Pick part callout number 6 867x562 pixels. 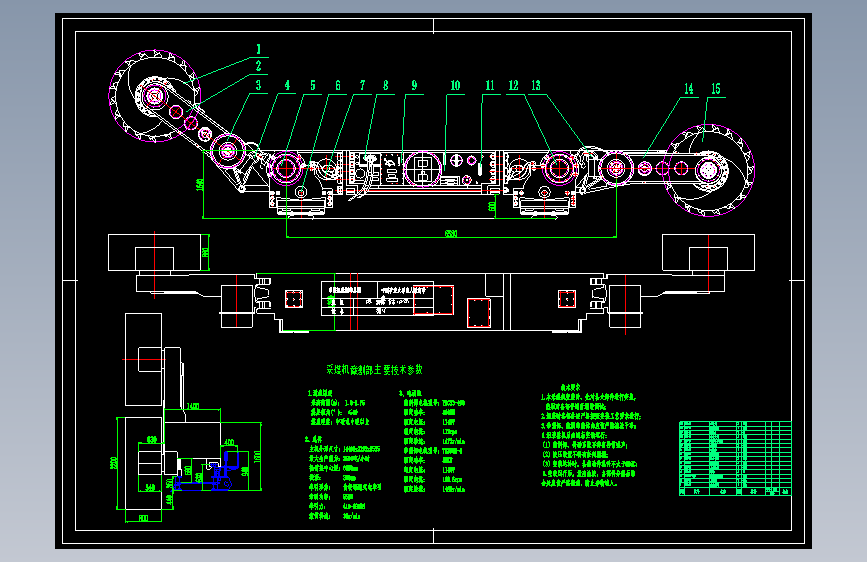pos(338,86)
